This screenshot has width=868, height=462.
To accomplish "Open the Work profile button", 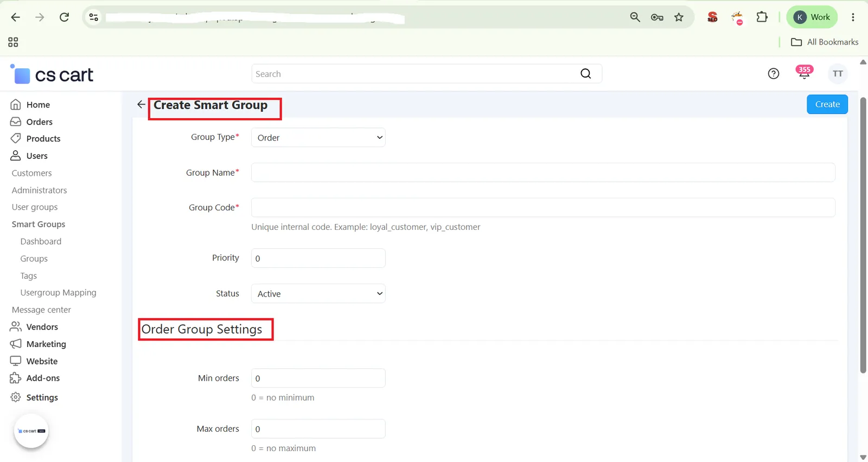I will [812, 17].
